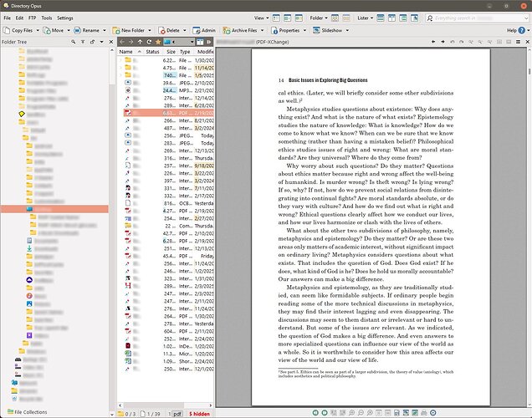Open the Rename dropdown arrow
532x418 pixels.
(105, 30)
